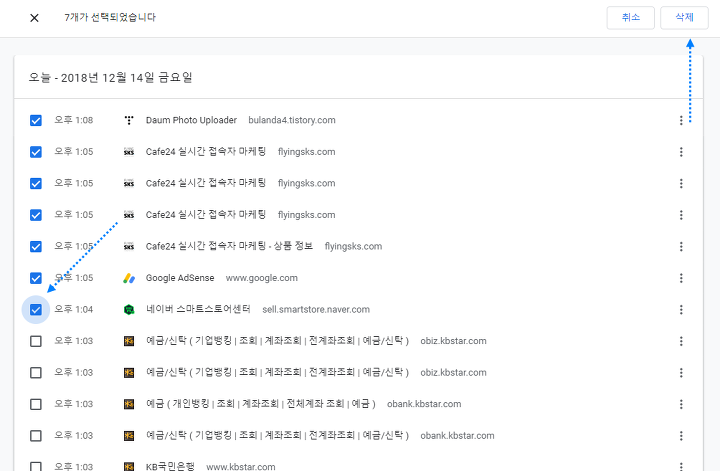This screenshot has width=720, height=471.
Task: Click the date header '오늘 - 2018년 12월 14일 금요일'
Action: coord(111,78)
